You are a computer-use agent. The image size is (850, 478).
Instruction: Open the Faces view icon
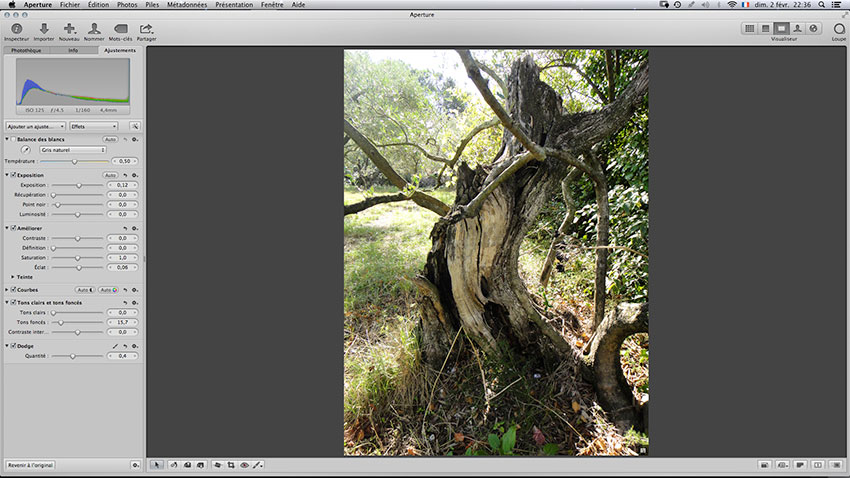(797, 28)
